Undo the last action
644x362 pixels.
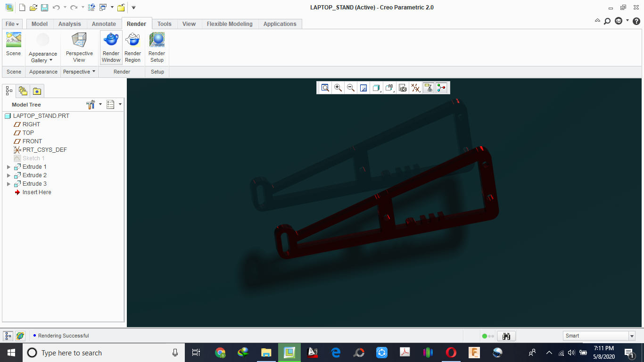56,8
